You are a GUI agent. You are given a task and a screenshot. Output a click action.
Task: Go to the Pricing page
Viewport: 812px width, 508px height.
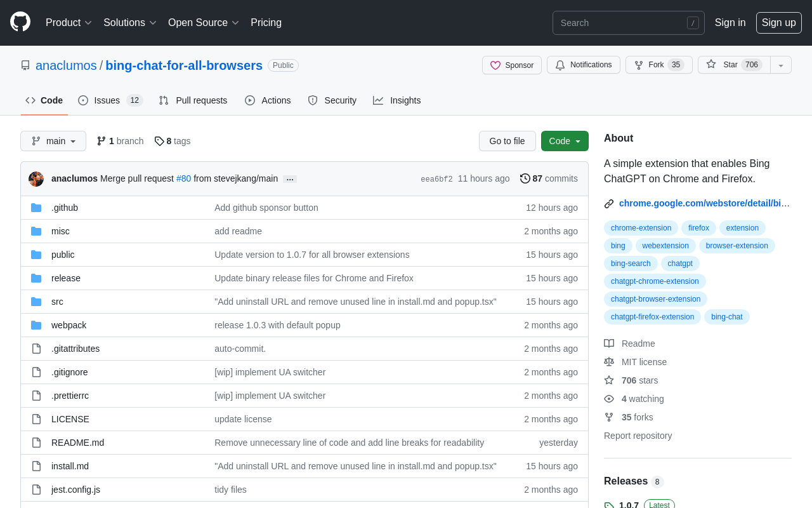coord(266,23)
